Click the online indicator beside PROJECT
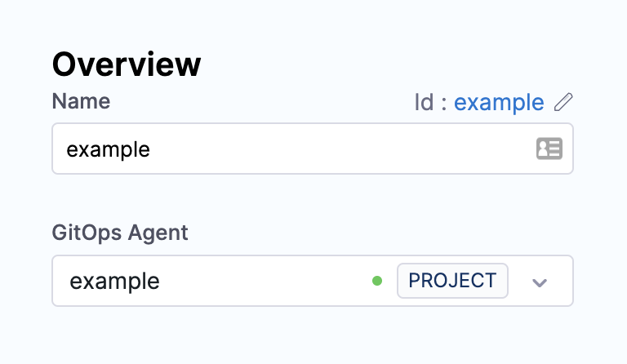Image resolution: width=627 pixels, height=364 pixels. coord(377,281)
